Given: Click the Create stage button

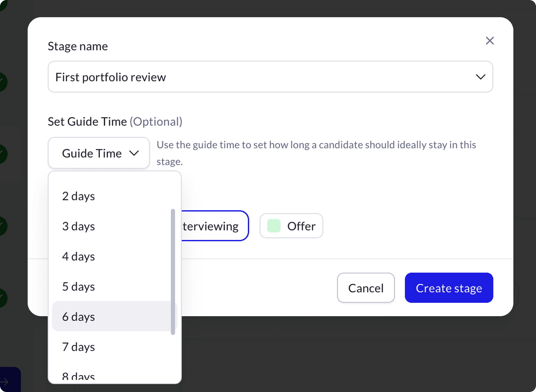Looking at the screenshot, I should 449,288.
